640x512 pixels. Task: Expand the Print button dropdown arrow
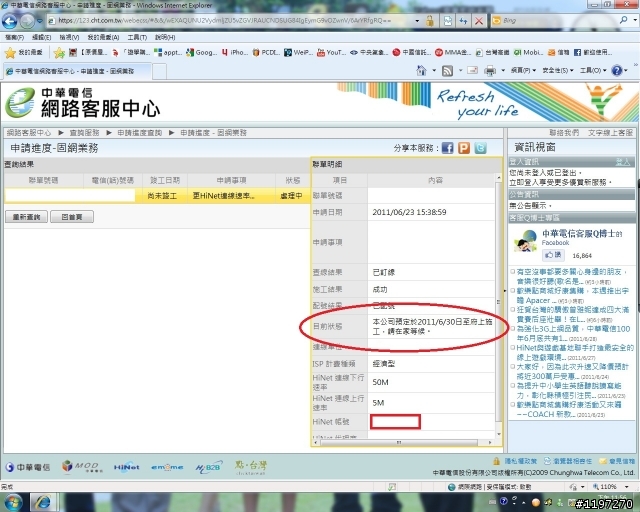point(503,71)
